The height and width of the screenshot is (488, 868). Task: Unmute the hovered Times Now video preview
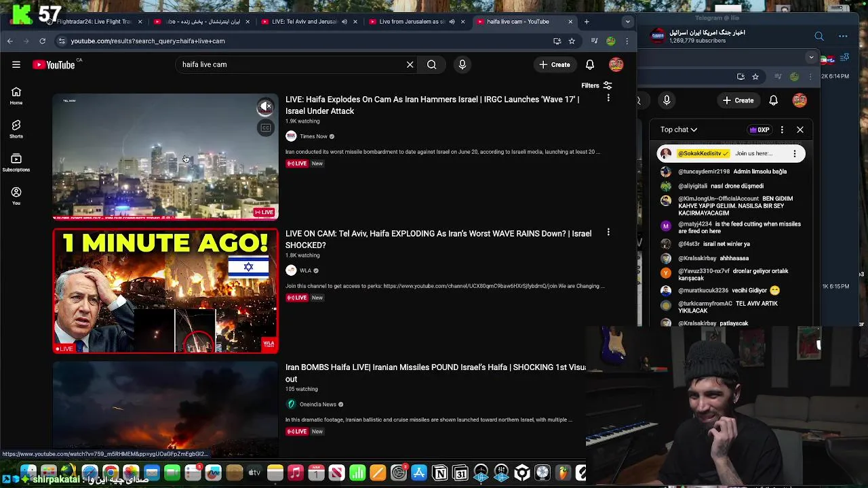pyautogui.click(x=266, y=106)
